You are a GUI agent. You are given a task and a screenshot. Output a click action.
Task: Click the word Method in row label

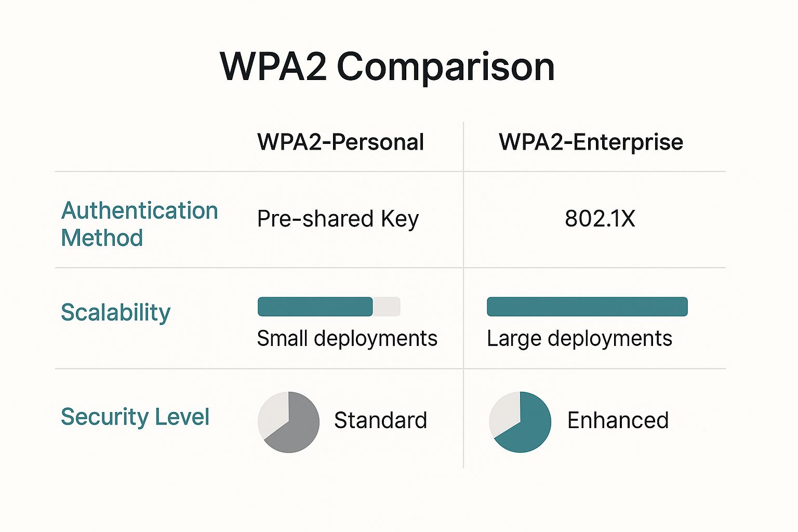point(102,238)
